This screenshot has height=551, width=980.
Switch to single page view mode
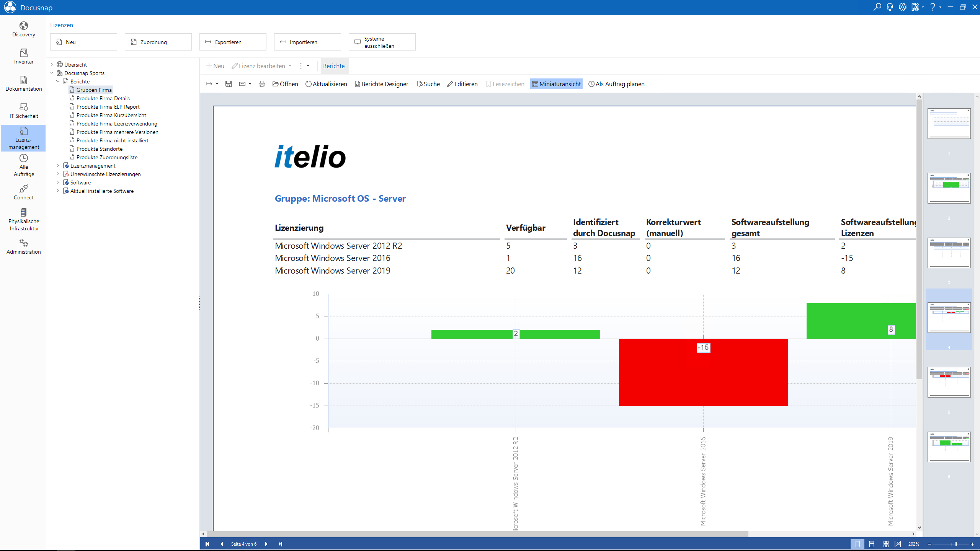tap(857, 544)
